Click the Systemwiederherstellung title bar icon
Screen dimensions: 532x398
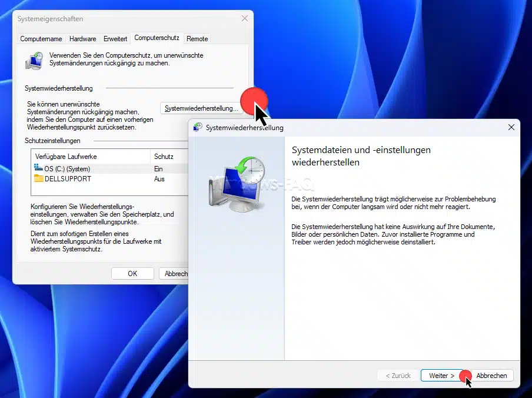pyautogui.click(x=198, y=127)
